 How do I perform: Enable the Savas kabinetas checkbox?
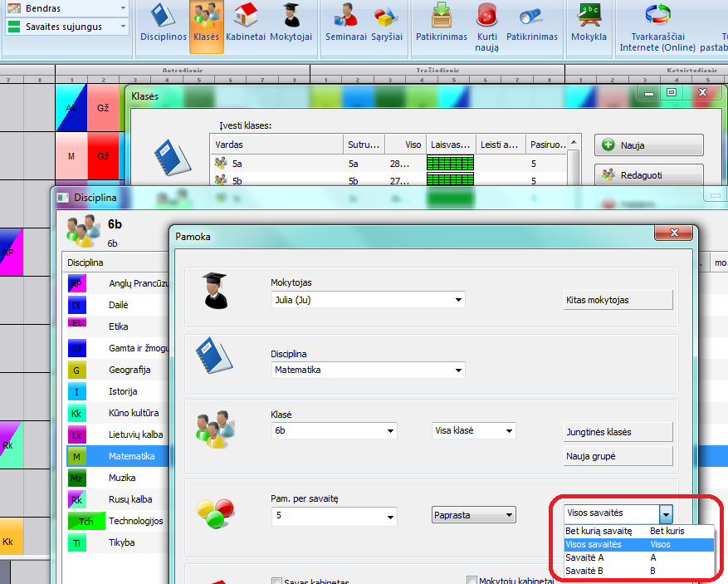point(277,581)
